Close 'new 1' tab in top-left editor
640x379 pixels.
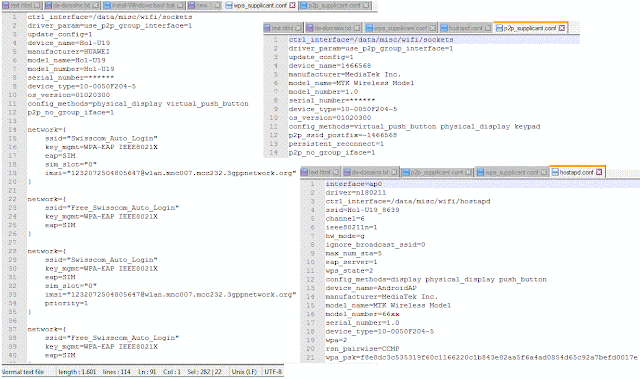(x=218, y=5)
